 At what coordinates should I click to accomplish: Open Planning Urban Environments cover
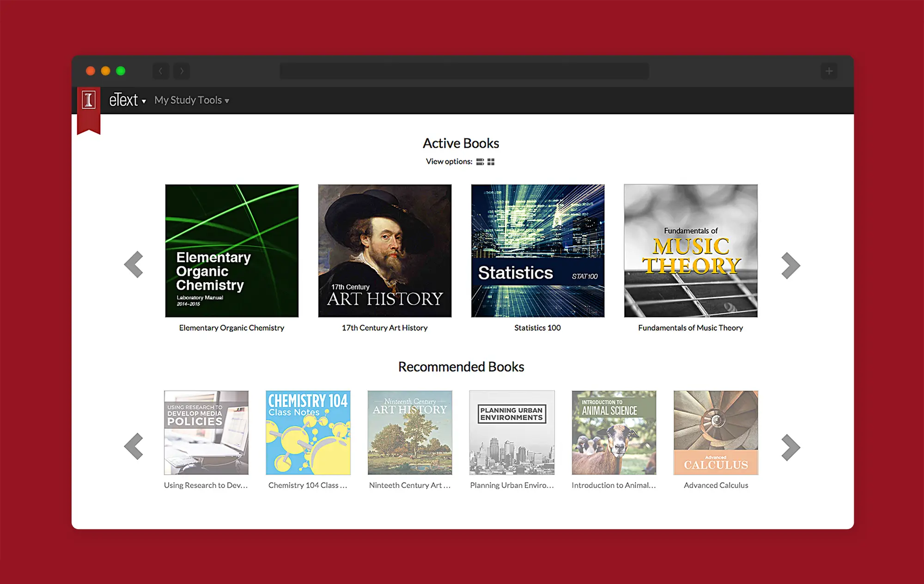pos(512,433)
